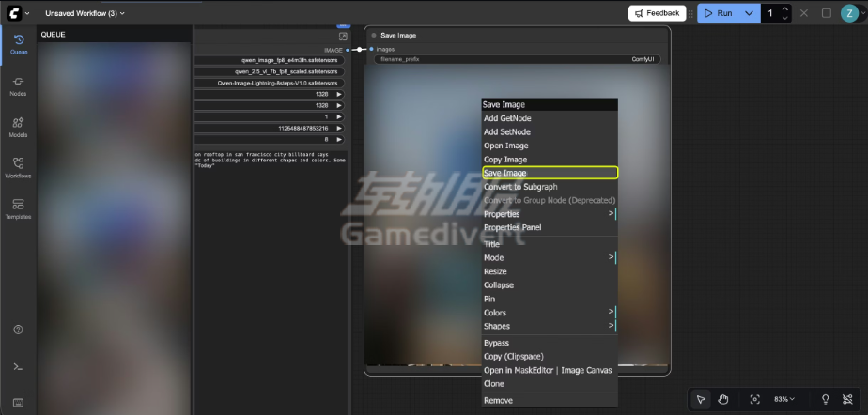The height and width of the screenshot is (415, 868).
Task: Select Title in context menu
Action: pos(550,244)
